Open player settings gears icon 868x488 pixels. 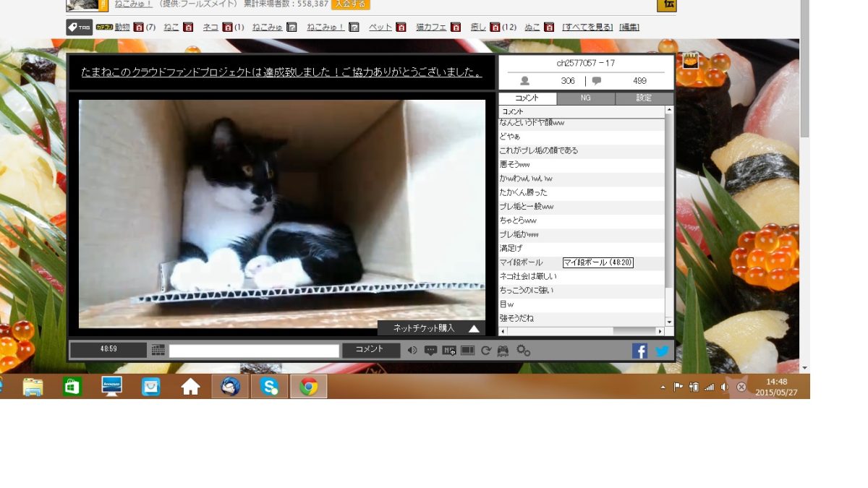click(523, 351)
